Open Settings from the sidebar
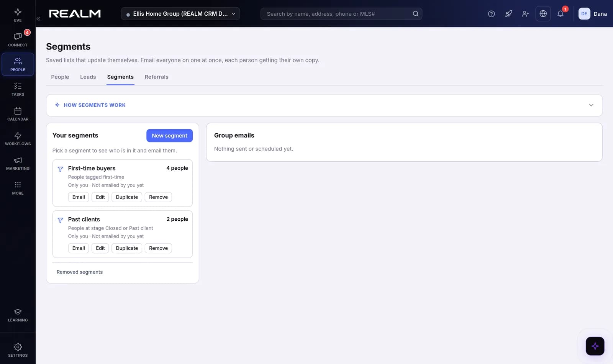 coord(18,350)
